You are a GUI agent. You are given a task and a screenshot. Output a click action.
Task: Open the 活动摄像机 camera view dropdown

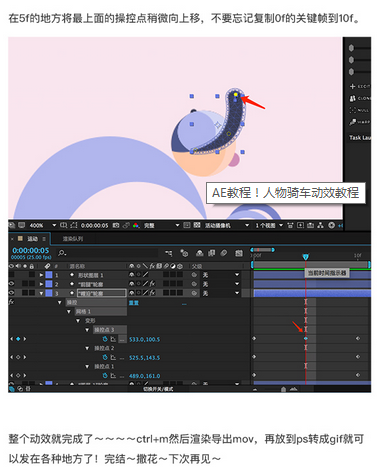point(226,225)
